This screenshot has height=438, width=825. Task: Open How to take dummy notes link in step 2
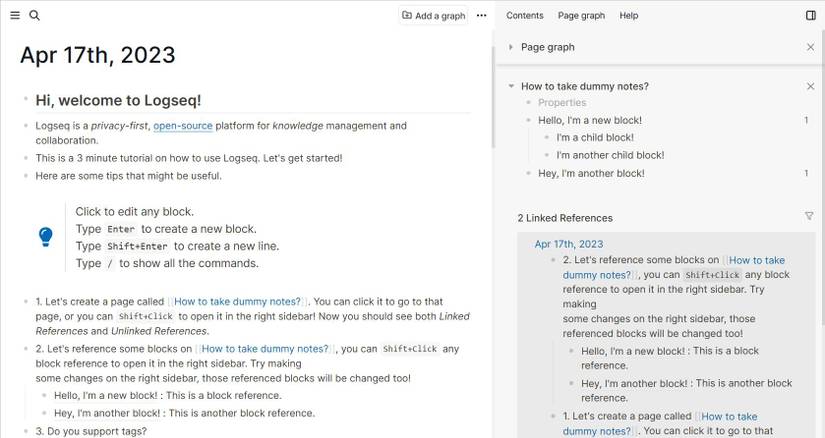pyautogui.click(x=265, y=349)
